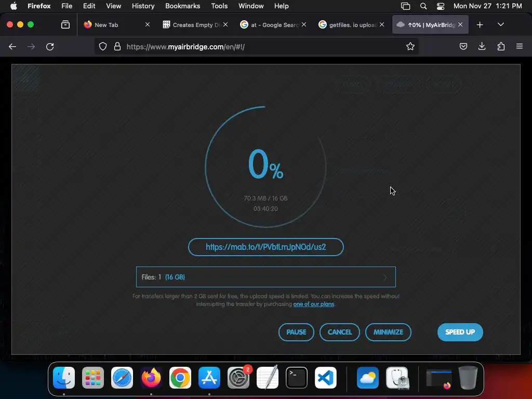Open Firefox application hamburger menu
The image size is (532, 399).
point(520,46)
